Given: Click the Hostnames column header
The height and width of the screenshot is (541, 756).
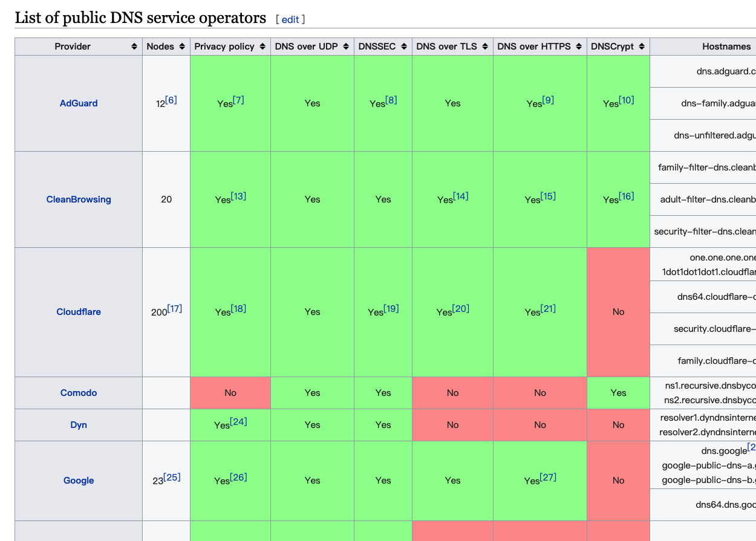Looking at the screenshot, I should tap(703, 47).
